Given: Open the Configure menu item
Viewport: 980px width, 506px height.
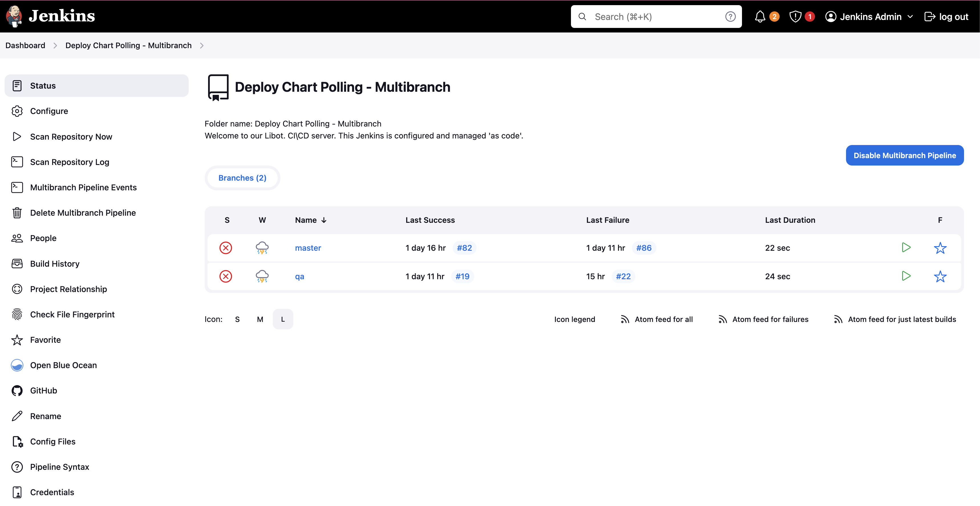Looking at the screenshot, I should click(x=49, y=110).
